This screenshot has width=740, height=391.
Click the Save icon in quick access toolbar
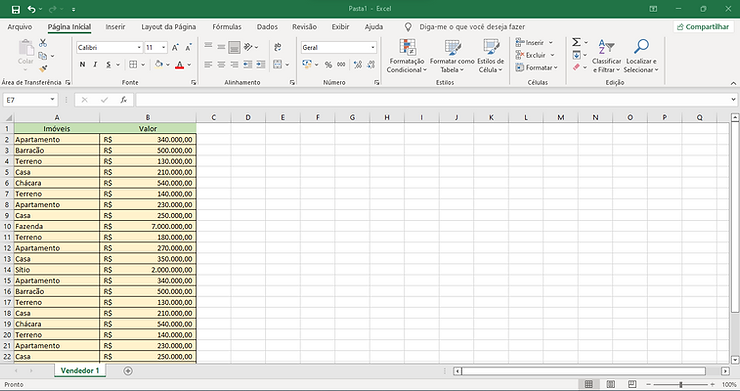click(x=16, y=9)
